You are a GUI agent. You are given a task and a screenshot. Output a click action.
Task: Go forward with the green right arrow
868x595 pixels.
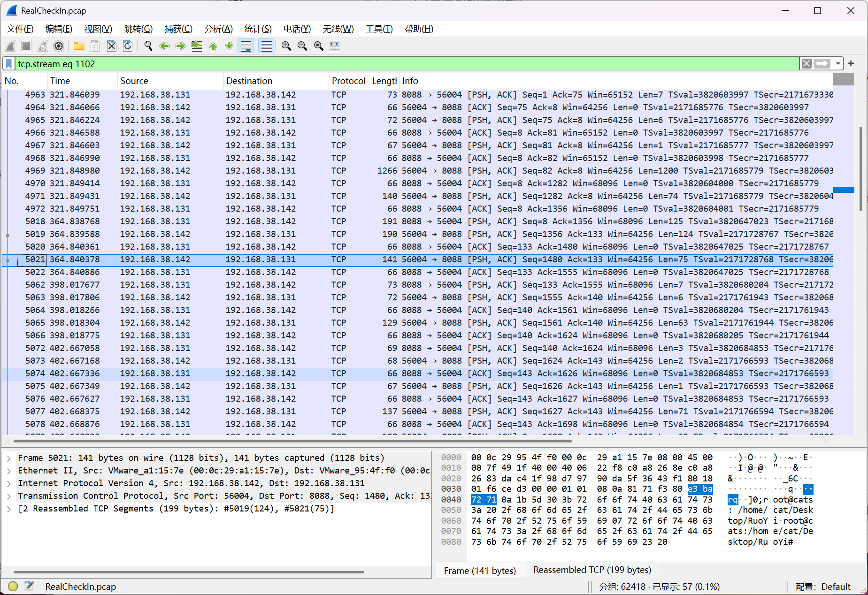pos(181,46)
